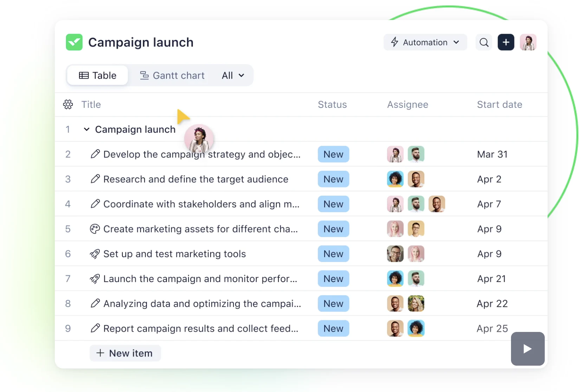Click pencil icon on Report campaign results row
582x392 pixels.
pos(95,328)
